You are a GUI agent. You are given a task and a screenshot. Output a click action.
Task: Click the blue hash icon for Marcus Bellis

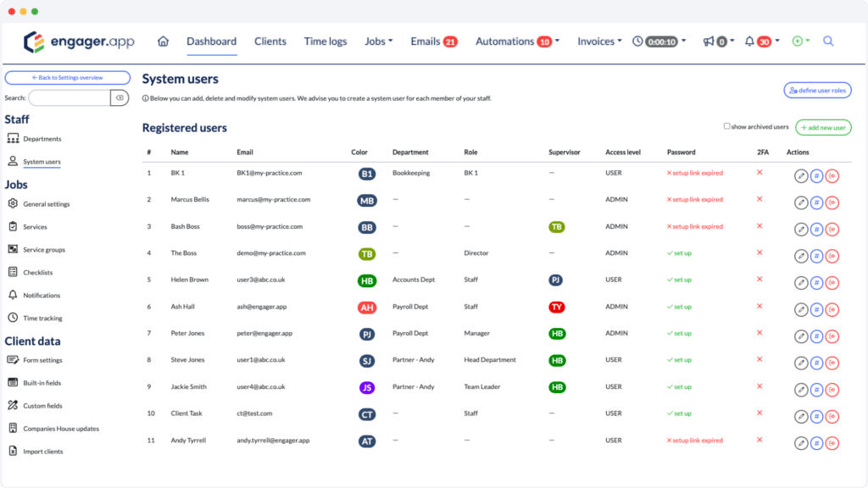coord(816,202)
